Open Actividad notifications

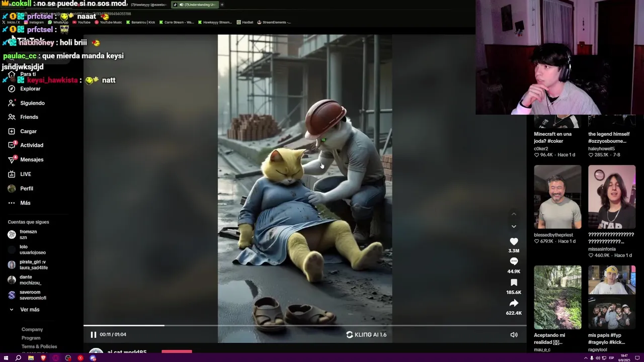[x=32, y=145]
